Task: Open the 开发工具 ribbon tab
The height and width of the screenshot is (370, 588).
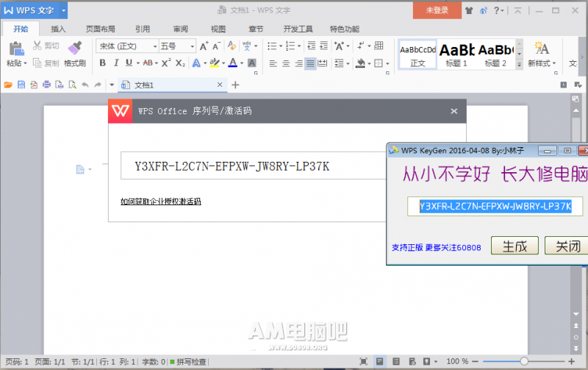Action: tap(298, 29)
